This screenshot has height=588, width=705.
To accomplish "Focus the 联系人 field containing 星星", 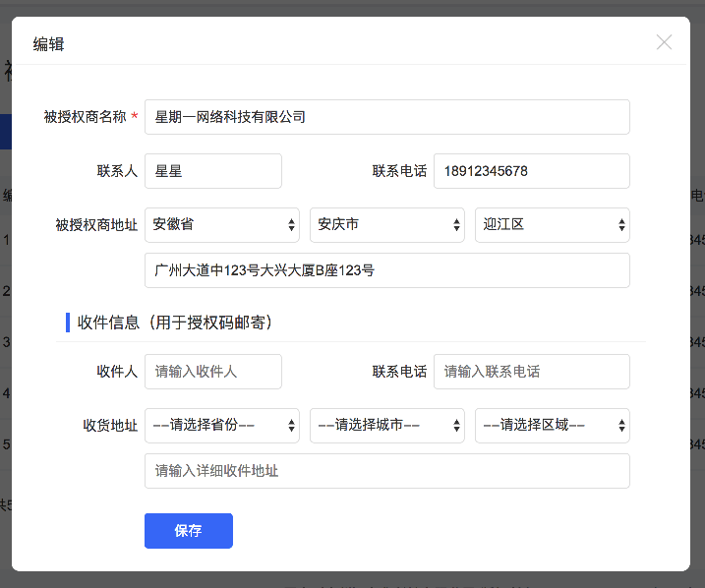I will click(212, 171).
